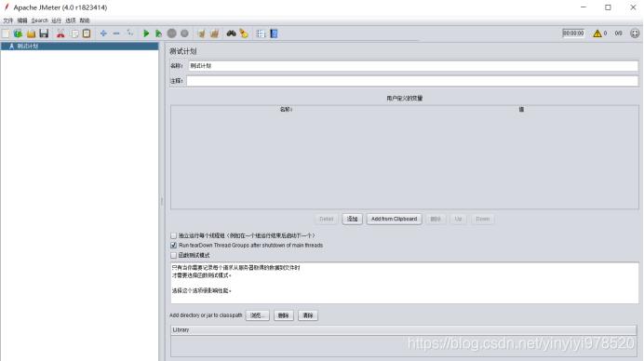Click the Down button
644x361 pixels.
(x=483, y=219)
